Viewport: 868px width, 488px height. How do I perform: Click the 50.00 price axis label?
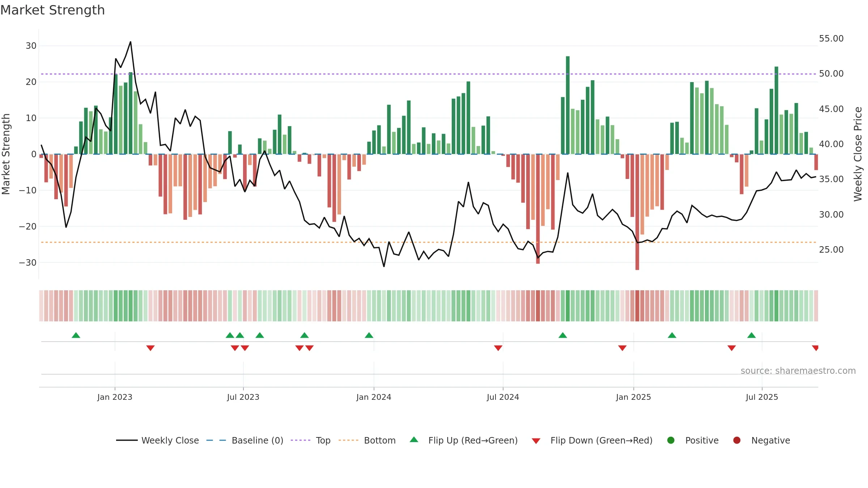831,74
